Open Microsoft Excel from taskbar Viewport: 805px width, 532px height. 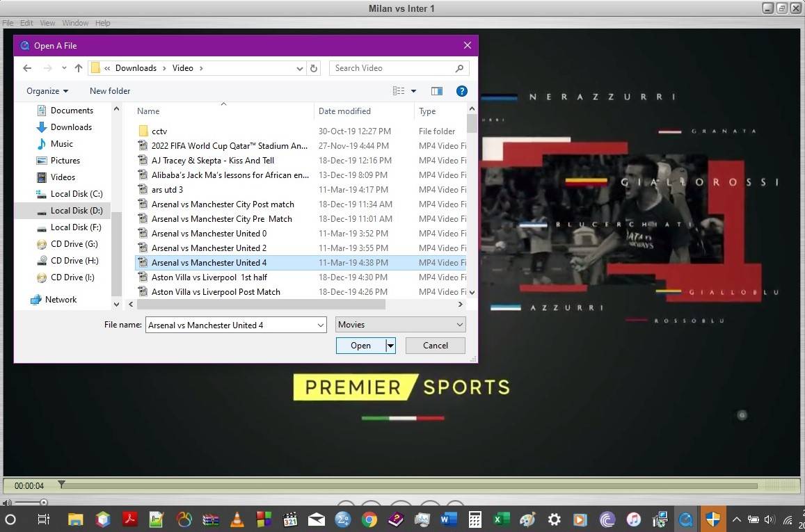pyautogui.click(x=501, y=519)
